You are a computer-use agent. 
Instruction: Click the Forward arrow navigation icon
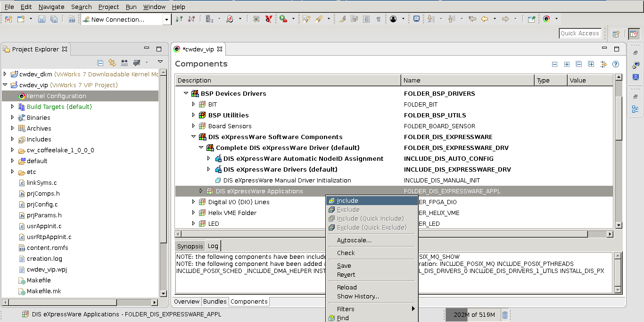click(x=505, y=19)
